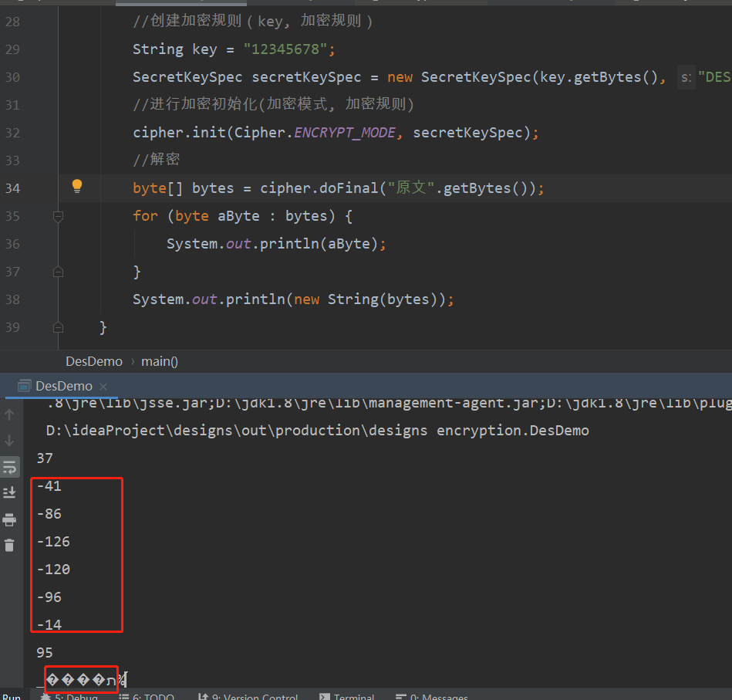This screenshot has height=700, width=732.
Task: Click console output value -14
Action: (x=49, y=625)
